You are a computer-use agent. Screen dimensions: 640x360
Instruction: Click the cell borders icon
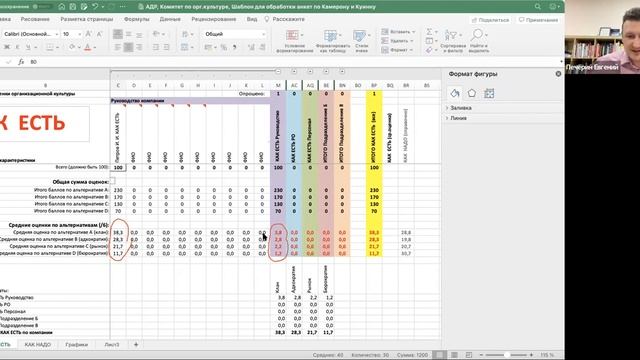pyautogui.click(x=50, y=47)
